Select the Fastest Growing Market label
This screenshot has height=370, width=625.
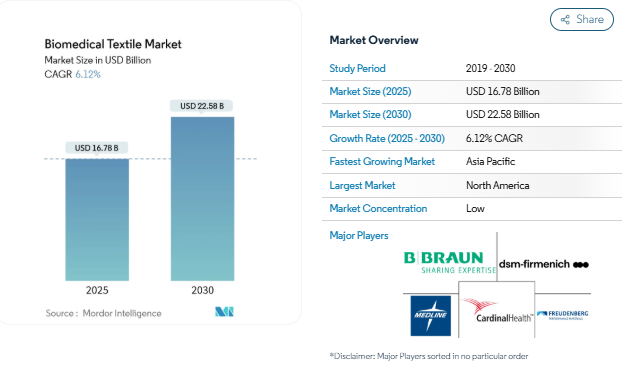[382, 161]
